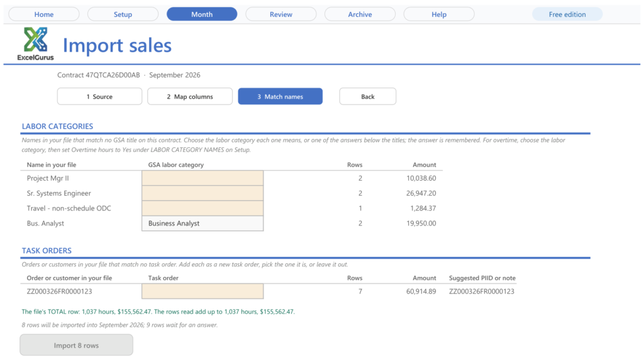
Task: Click the 'Name in your file' column header
Action: 52,164
